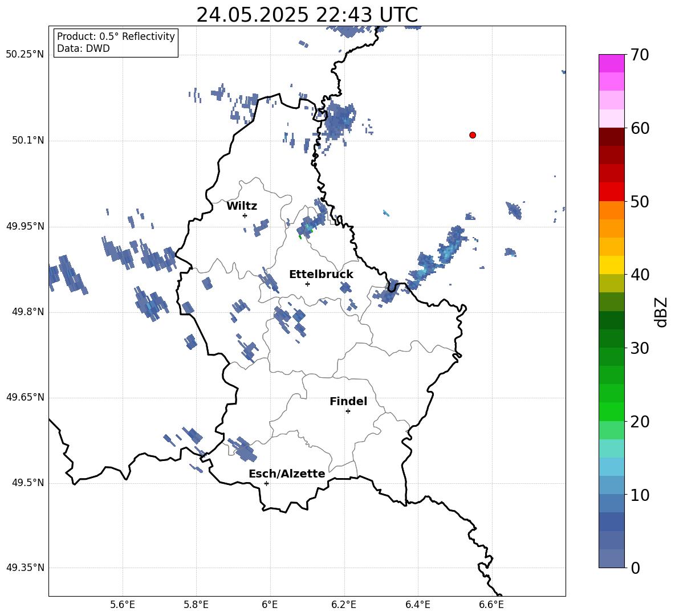Click the bright green colorbar segment above 20

[x=612, y=411]
